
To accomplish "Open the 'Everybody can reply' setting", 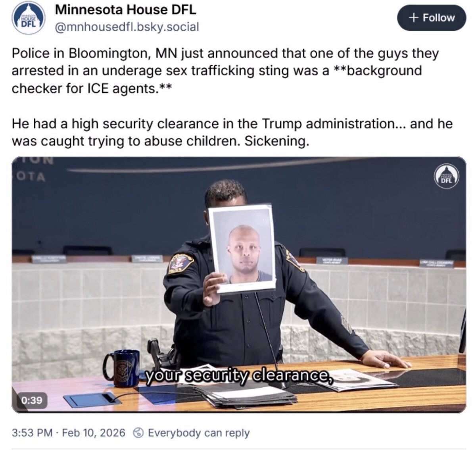I will tap(199, 433).
